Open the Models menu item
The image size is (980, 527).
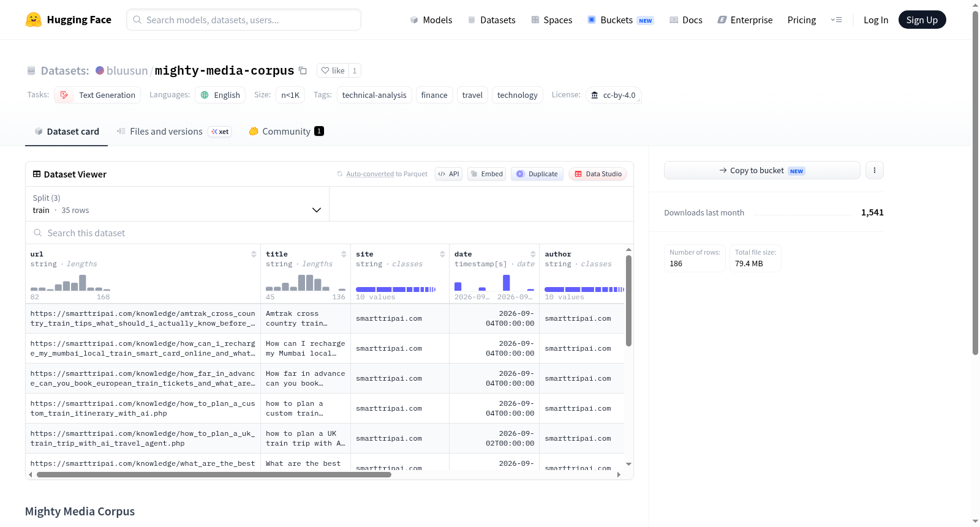(431, 20)
